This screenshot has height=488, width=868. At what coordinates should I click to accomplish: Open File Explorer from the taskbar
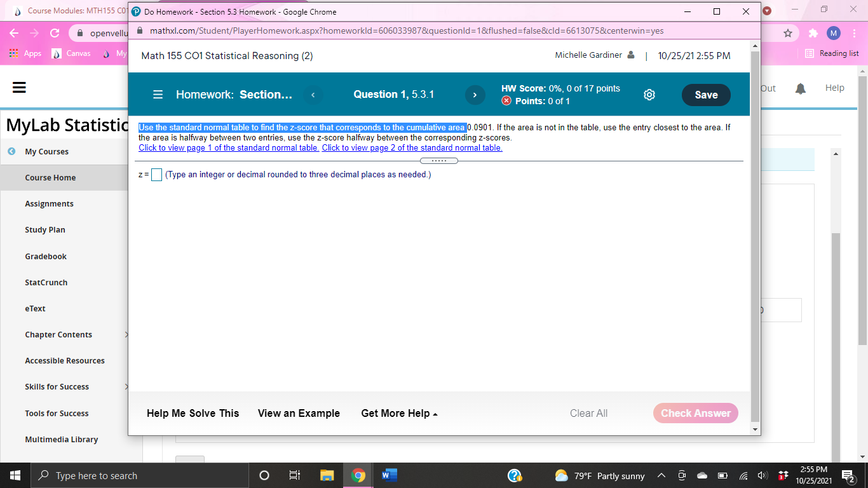[x=327, y=475]
